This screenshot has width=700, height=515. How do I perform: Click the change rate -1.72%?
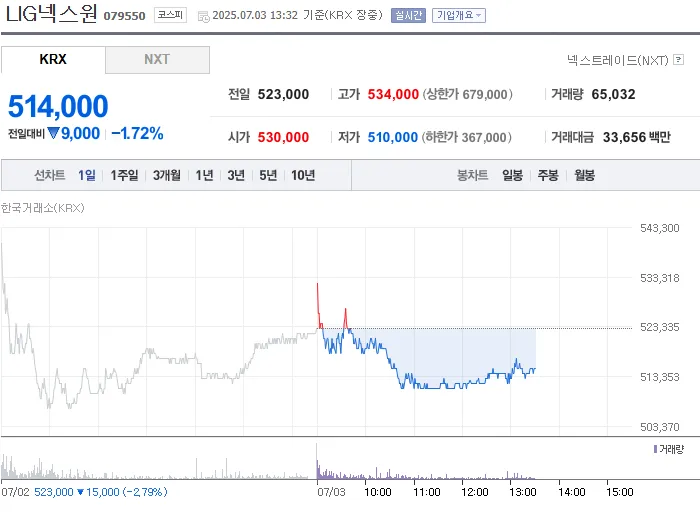click(137, 133)
